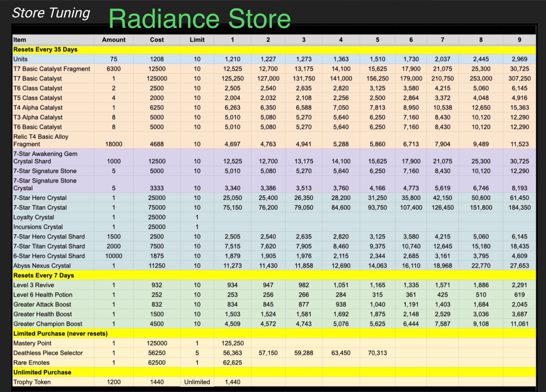Image resolution: width=546 pixels, height=392 pixels.
Task: Select '7-Star Signature Stone Crystal' cell
Action: coord(53,184)
